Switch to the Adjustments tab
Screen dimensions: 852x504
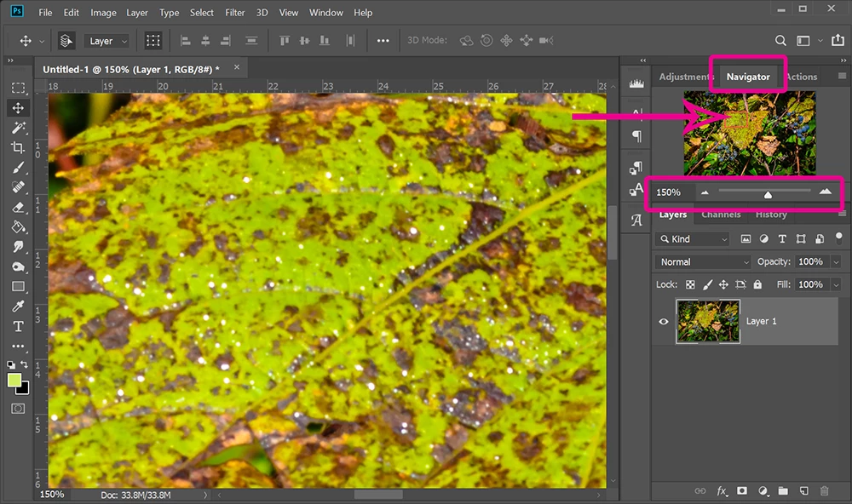point(686,77)
